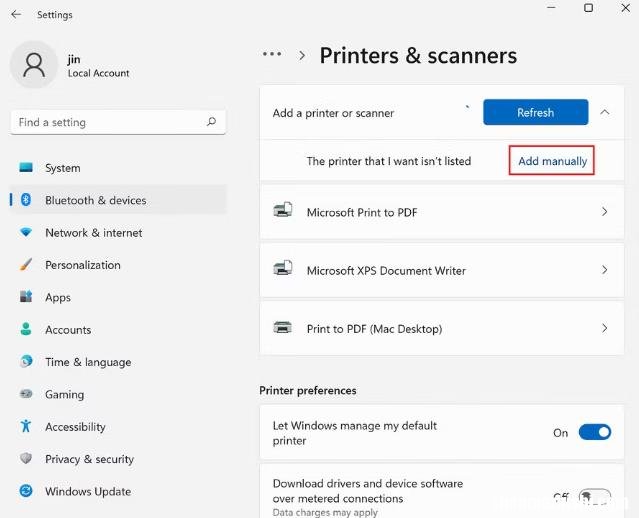Click 'The printer that I want isn't listed' text
The height and width of the screenshot is (518, 639).
(389, 161)
